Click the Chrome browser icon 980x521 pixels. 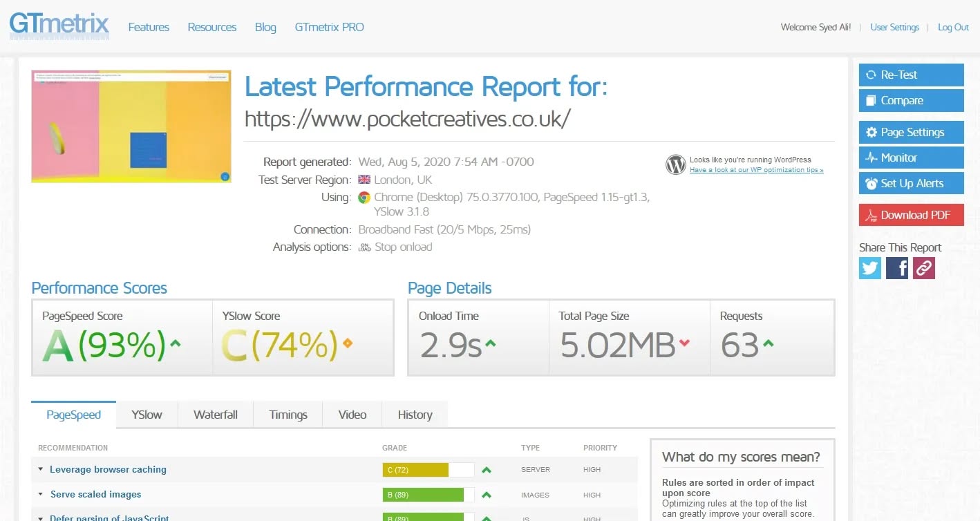364,198
